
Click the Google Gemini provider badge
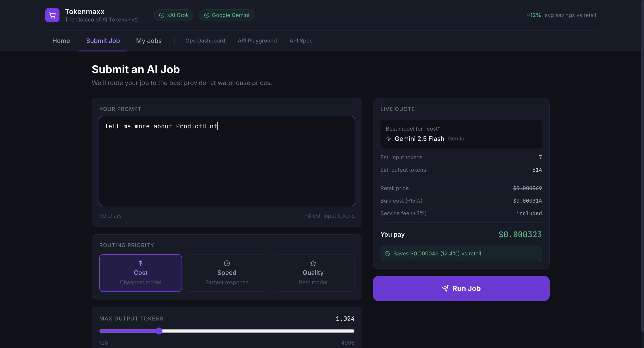[x=227, y=15]
